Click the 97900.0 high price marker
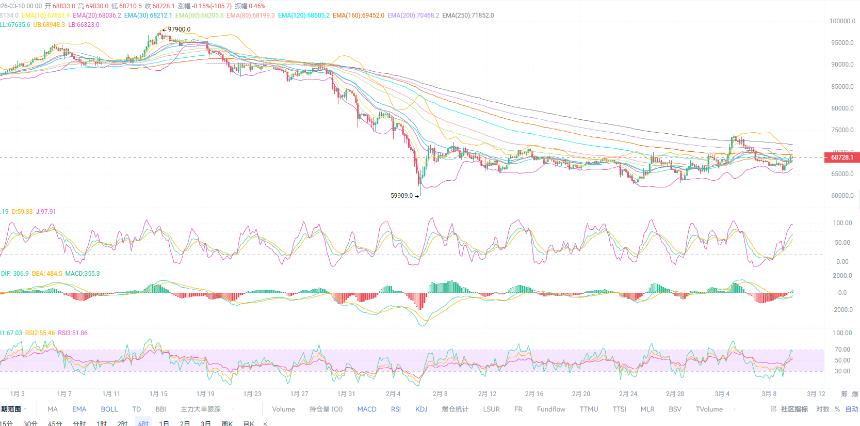Screen dimensions: 860x426 178,29
